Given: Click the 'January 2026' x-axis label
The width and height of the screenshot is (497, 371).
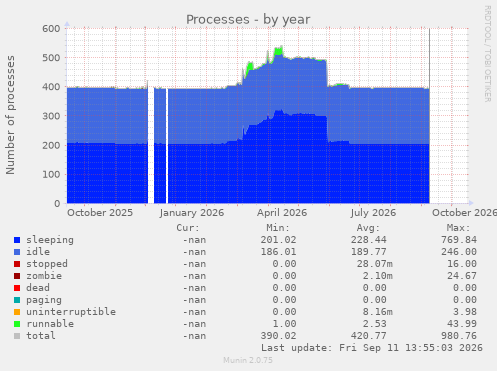Looking at the screenshot, I should [x=192, y=213].
